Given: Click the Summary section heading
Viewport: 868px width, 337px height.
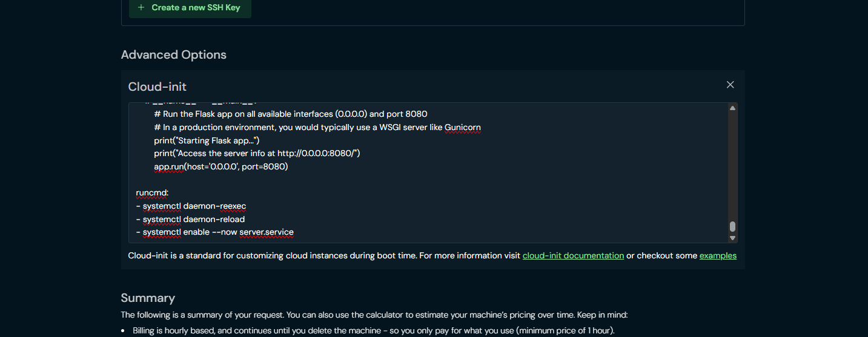Looking at the screenshot, I should point(148,298).
